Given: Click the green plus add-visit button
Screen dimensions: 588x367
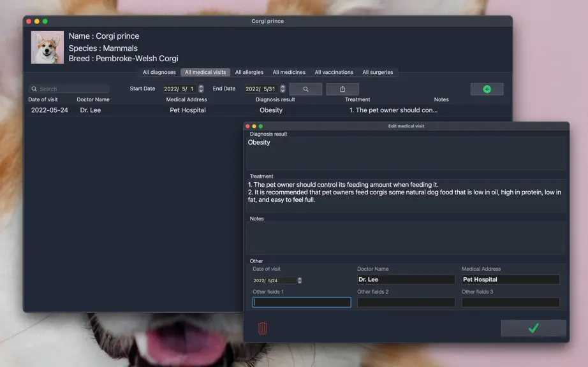Looking at the screenshot, I should (x=487, y=89).
